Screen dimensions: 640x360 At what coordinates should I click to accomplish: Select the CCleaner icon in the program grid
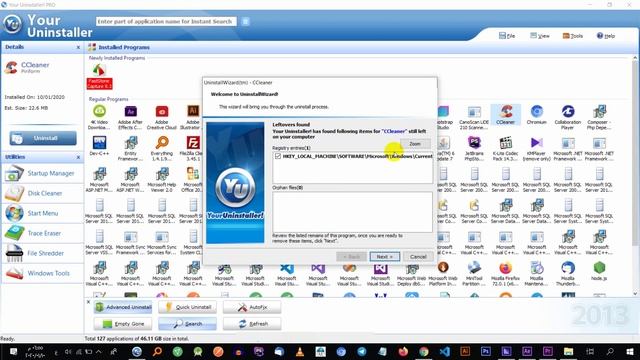[506, 114]
